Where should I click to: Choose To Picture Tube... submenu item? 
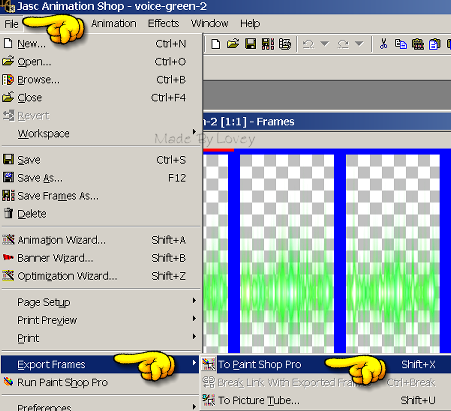326,400
